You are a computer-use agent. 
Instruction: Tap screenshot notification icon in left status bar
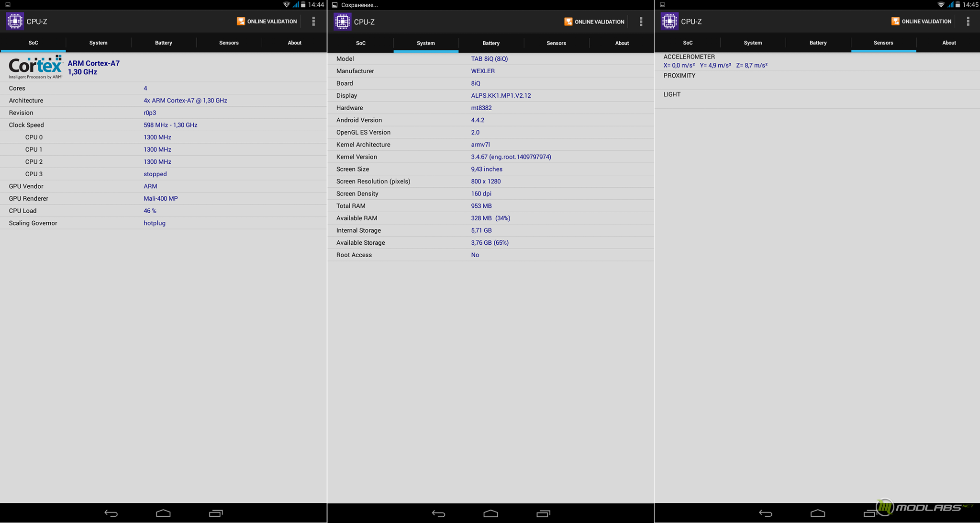(x=8, y=4)
